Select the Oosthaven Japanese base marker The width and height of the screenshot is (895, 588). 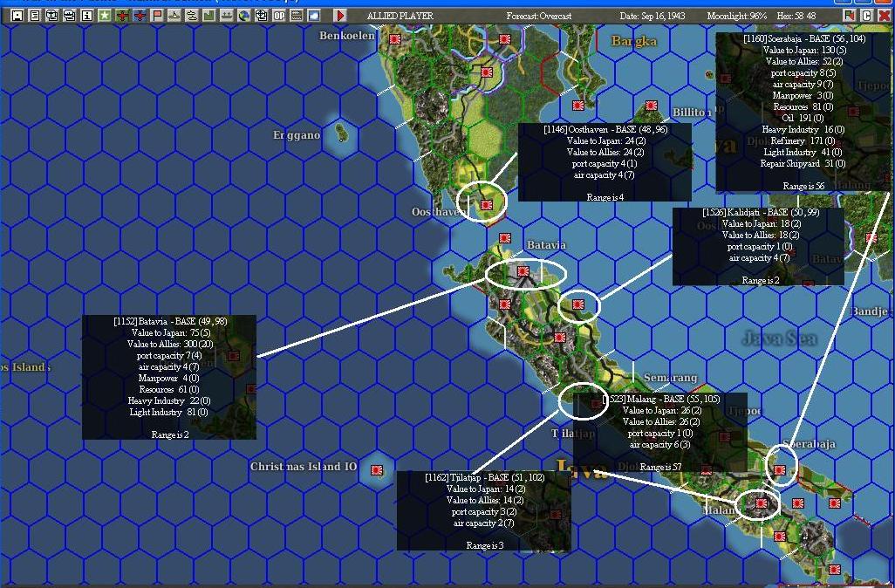(x=487, y=204)
